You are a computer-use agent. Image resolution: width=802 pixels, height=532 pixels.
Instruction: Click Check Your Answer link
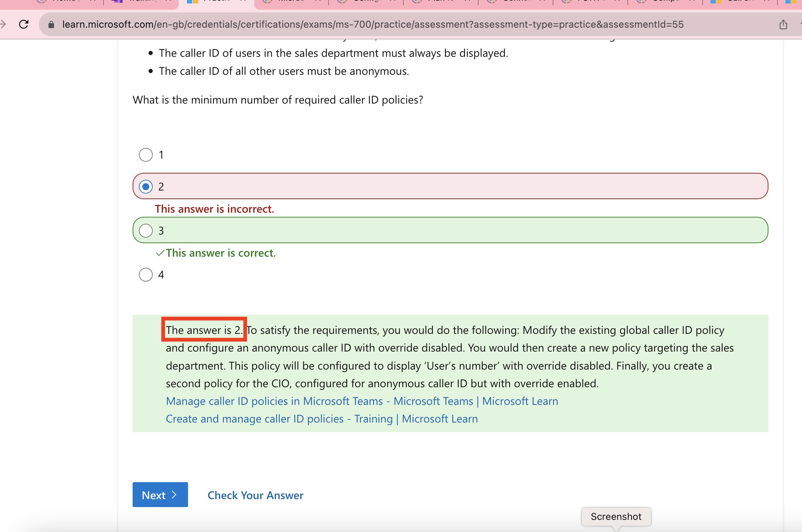255,495
